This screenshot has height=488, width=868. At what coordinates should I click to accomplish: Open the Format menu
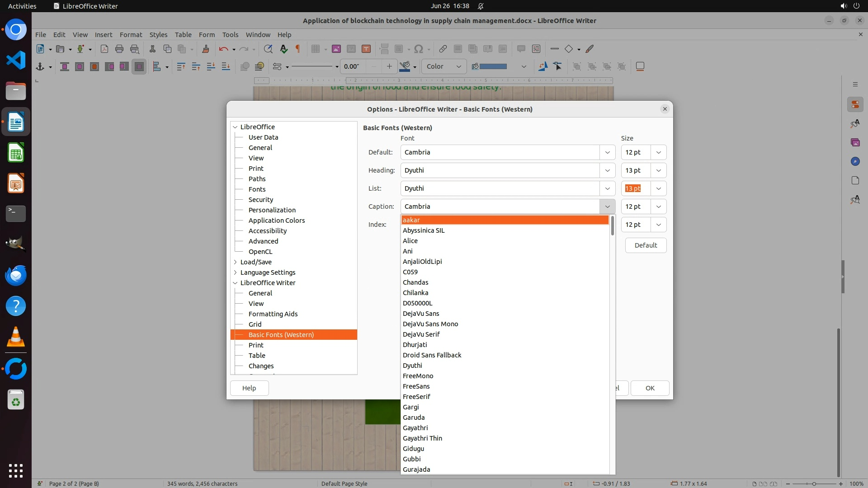pyautogui.click(x=131, y=35)
